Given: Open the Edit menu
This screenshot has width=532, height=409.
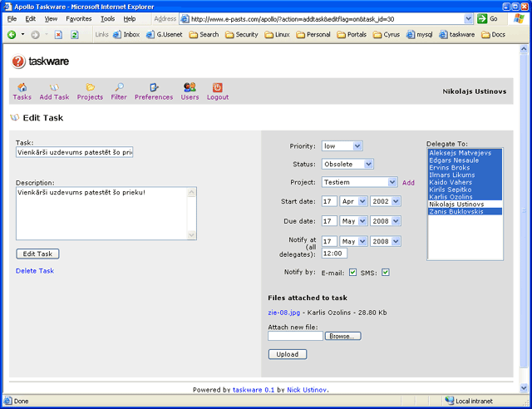Looking at the screenshot, I should (31, 19).
